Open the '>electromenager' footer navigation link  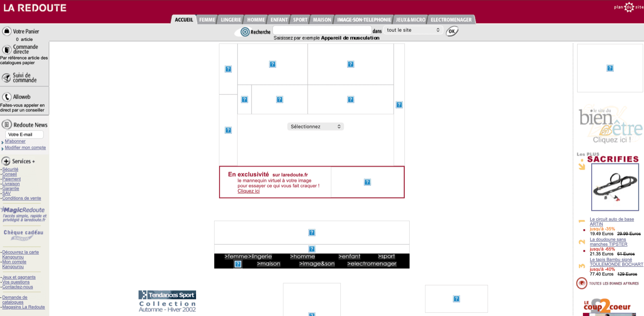tap(372, 264)
